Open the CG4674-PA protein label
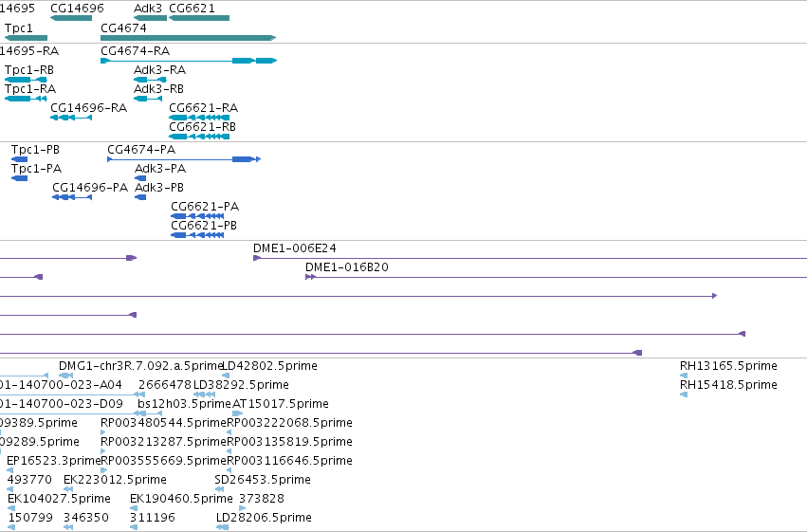 click(x=141, y=150)
